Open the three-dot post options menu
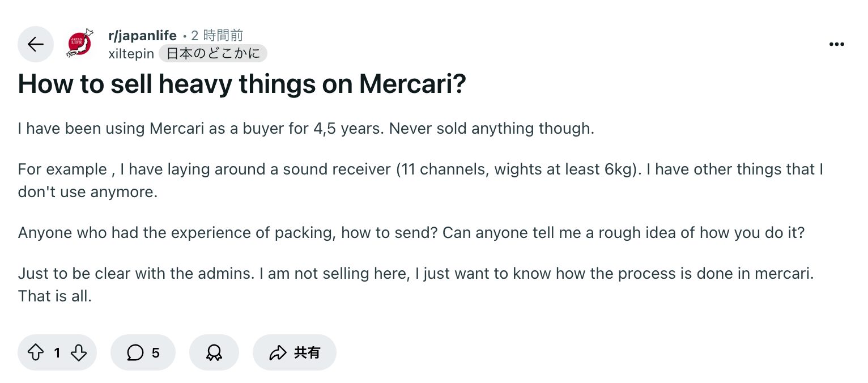This screenshot has width=868, height=383. (836, 44)
